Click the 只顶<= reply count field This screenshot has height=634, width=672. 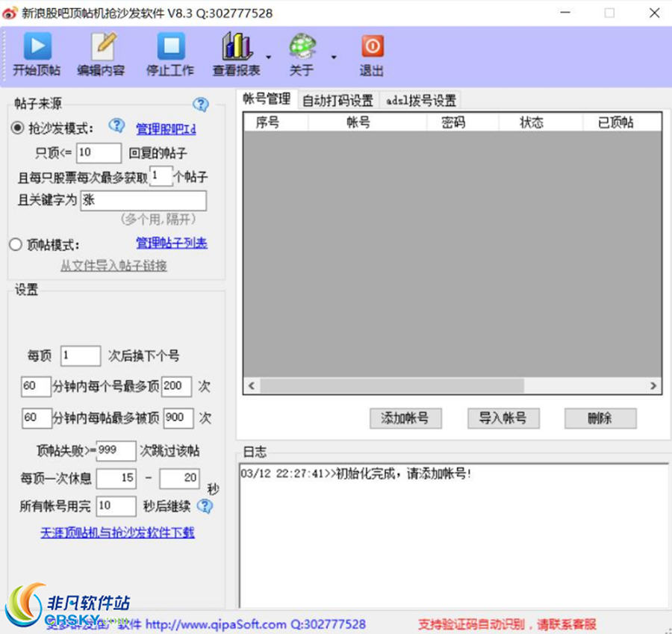click(99, 152)
